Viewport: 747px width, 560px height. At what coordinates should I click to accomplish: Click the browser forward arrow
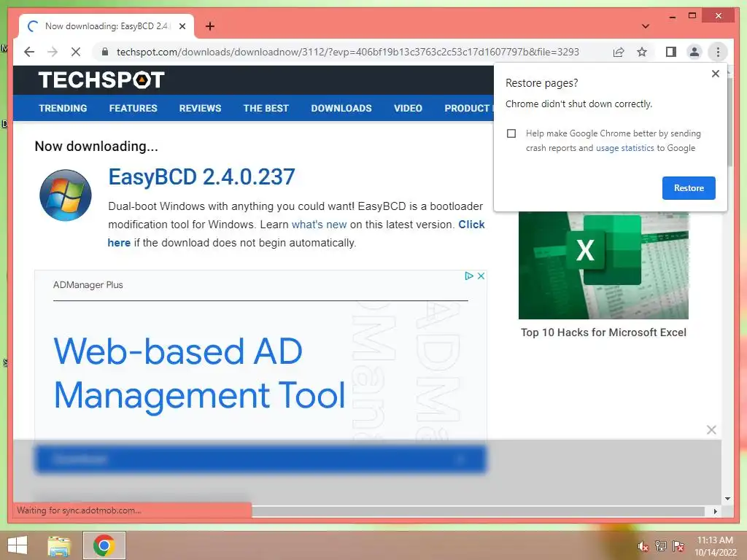click(x=53, y=52)
